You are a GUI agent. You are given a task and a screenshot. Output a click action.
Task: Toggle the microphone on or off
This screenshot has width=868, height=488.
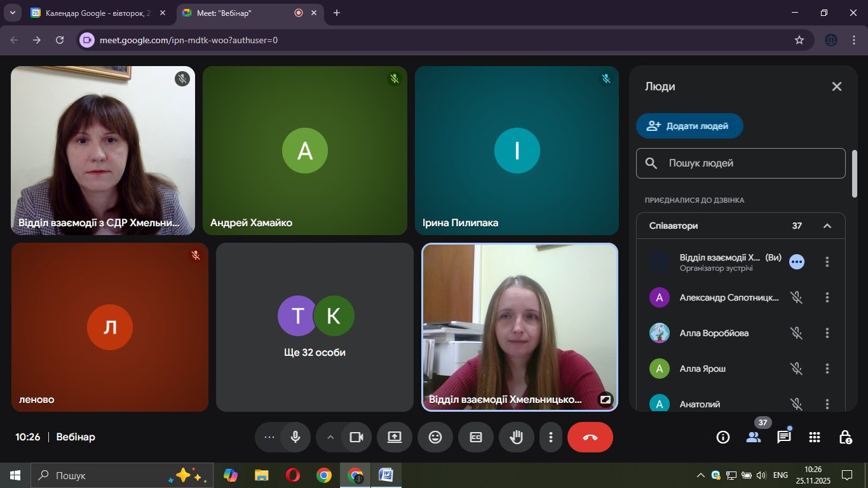(x=295, y=437)
